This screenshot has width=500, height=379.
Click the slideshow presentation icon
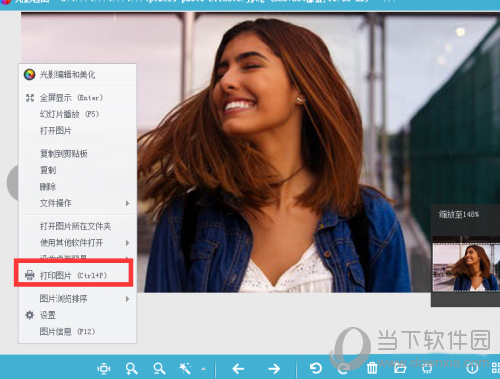[x=427, y=369]
